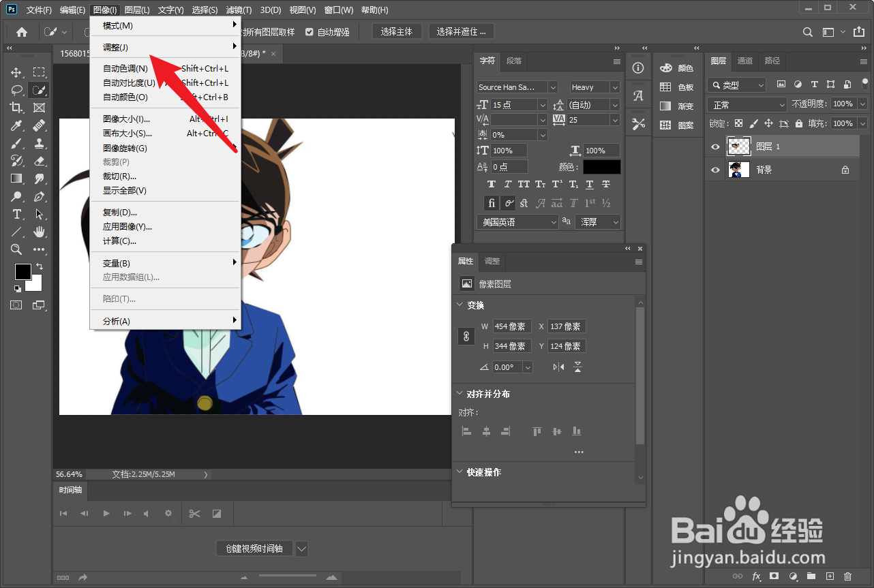
Task: Toggle width-height link in Properties
Action: 466,336
